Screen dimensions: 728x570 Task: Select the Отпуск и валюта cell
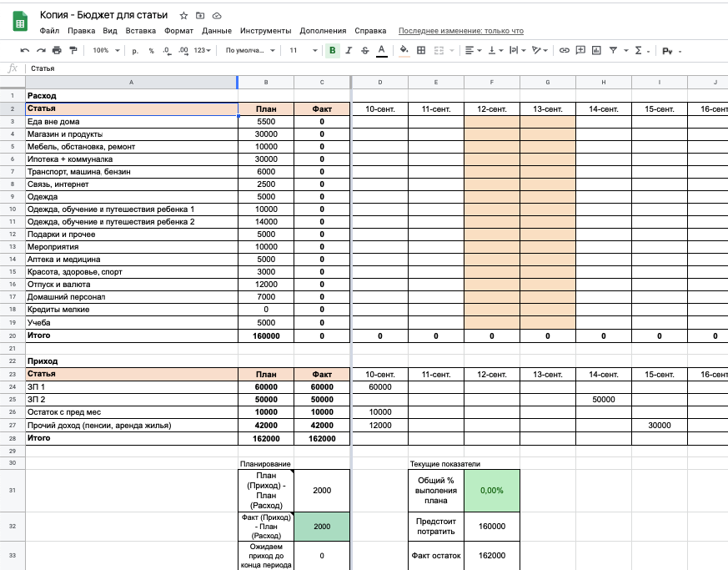[132, 285]
